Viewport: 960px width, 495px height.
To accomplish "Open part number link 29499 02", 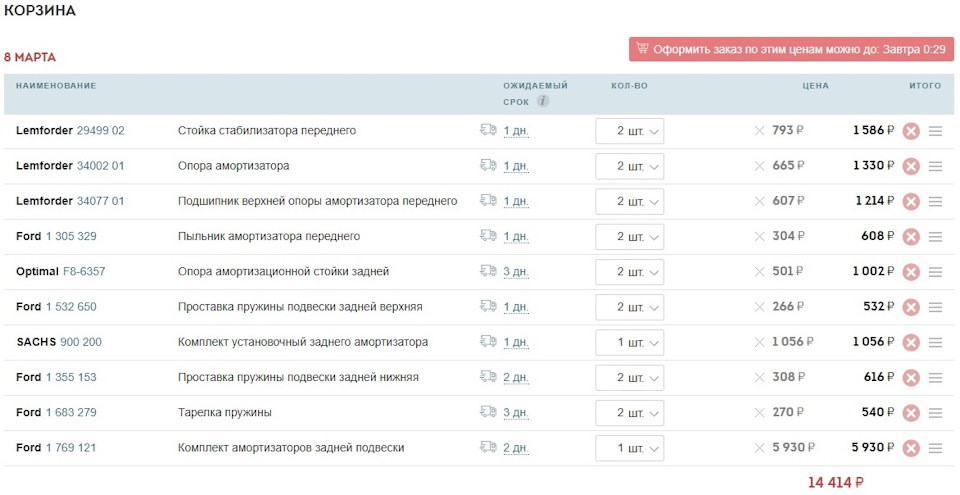I will 101,131.
